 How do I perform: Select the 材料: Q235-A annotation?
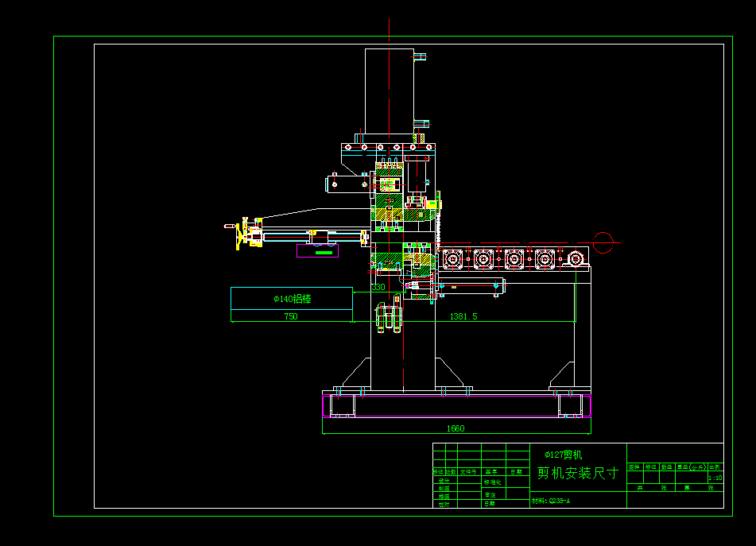(x=549, y=499)
